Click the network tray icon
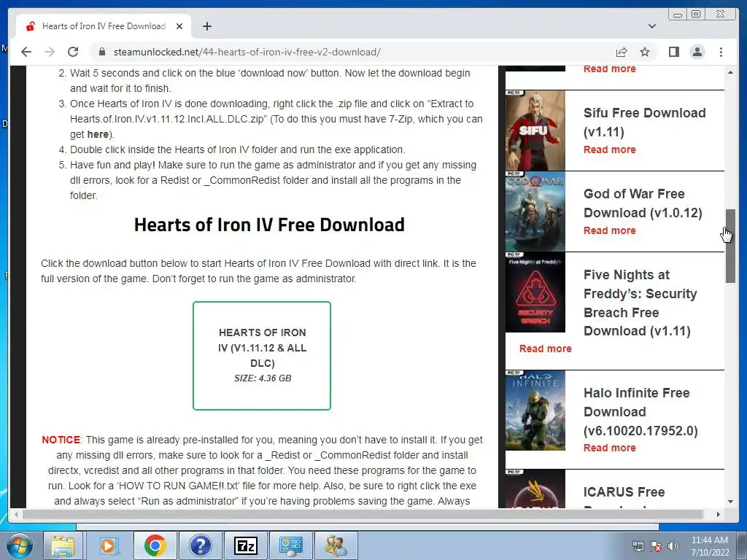The image size is (747, 560). tap(638, 546)
